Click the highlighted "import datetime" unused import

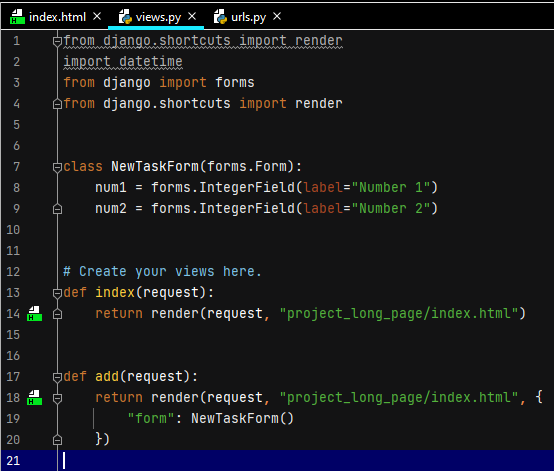point(123,61)
